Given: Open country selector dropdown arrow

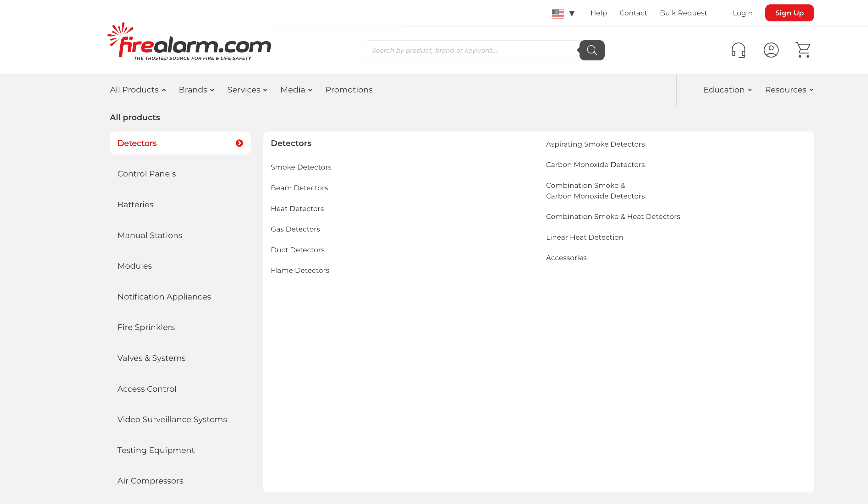Looking at the screenshot, I should click(x=572, y=14).
